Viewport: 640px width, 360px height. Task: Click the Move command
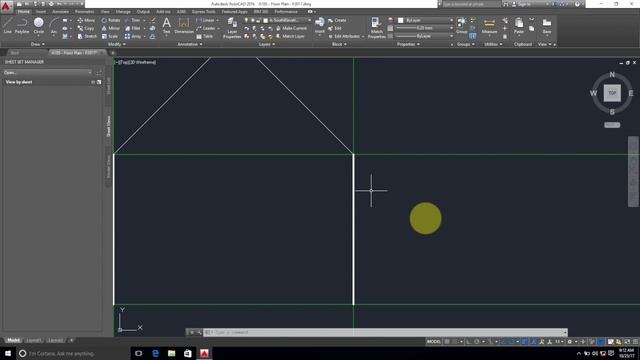point(86,20)
